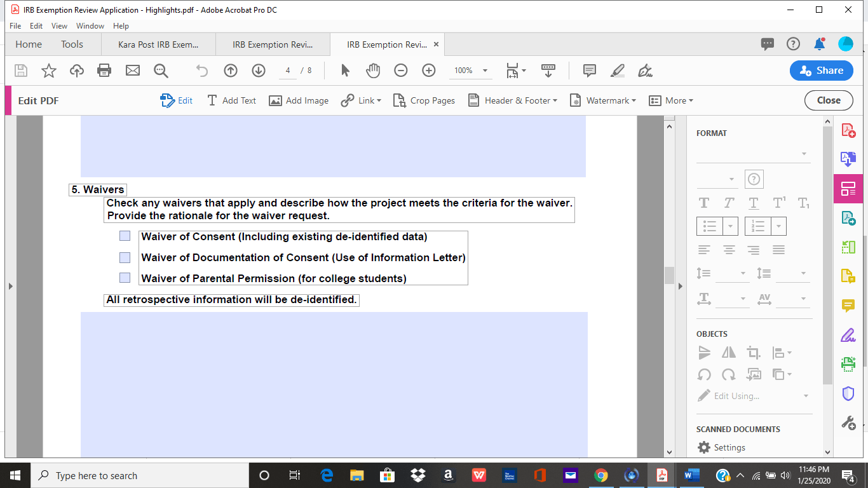Viewport: 868px width, 488px height.
Task: Open the Comment tool panel
Action: (x=848, y=304)
